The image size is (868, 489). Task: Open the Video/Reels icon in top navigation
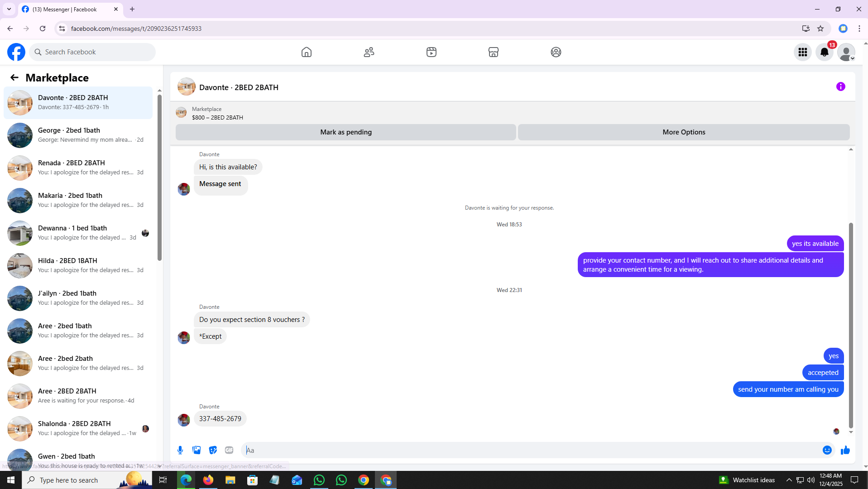(432, 52)
